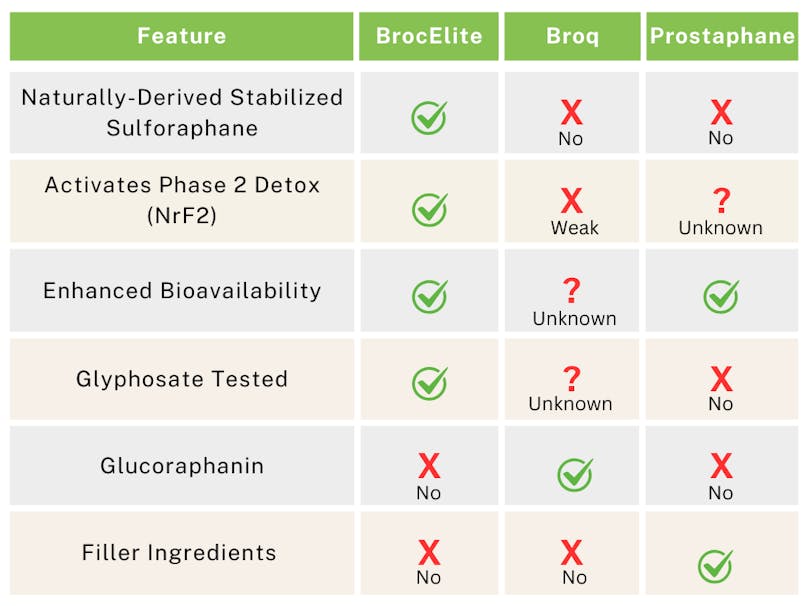Viewport: 808px width, 606px height.
Task: Click Broq's green checkmark in Glucoraphanin row
Action: click(574, 474)
